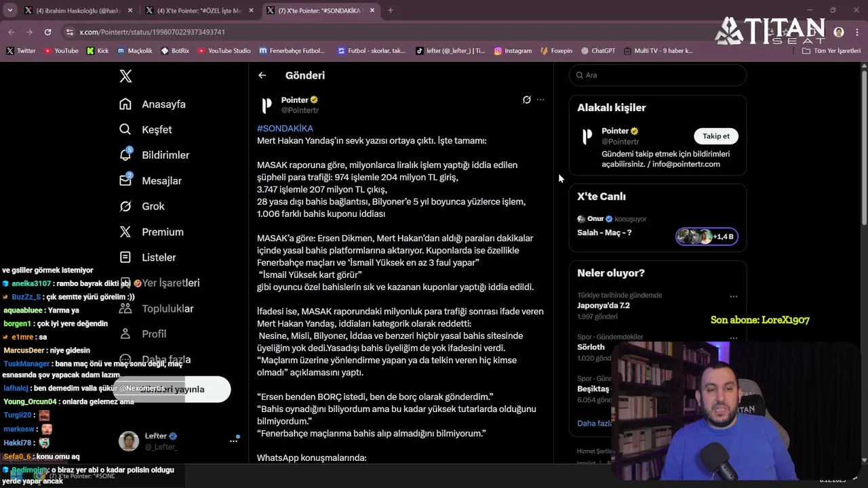
Task: Open Tüm Yer İşaretleri folder
Action: tap(831, 51)
